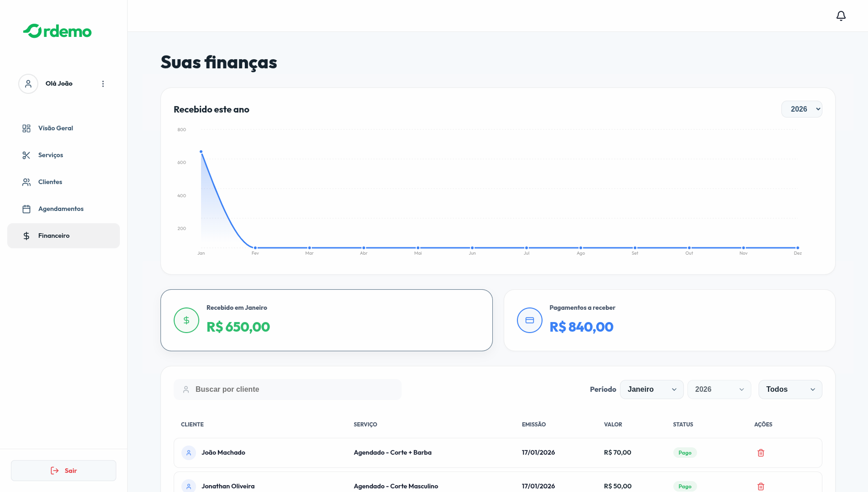The width and height of the screenshot is (868, 492).
Task: Navigate to Clientes page
Action: 50,182
